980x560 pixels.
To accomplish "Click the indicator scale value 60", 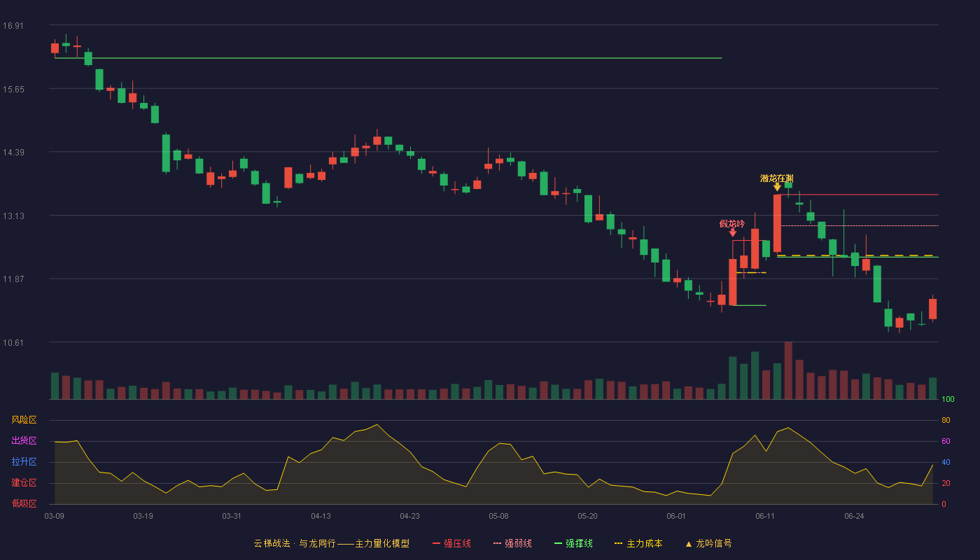I will (x=946, y=441).
